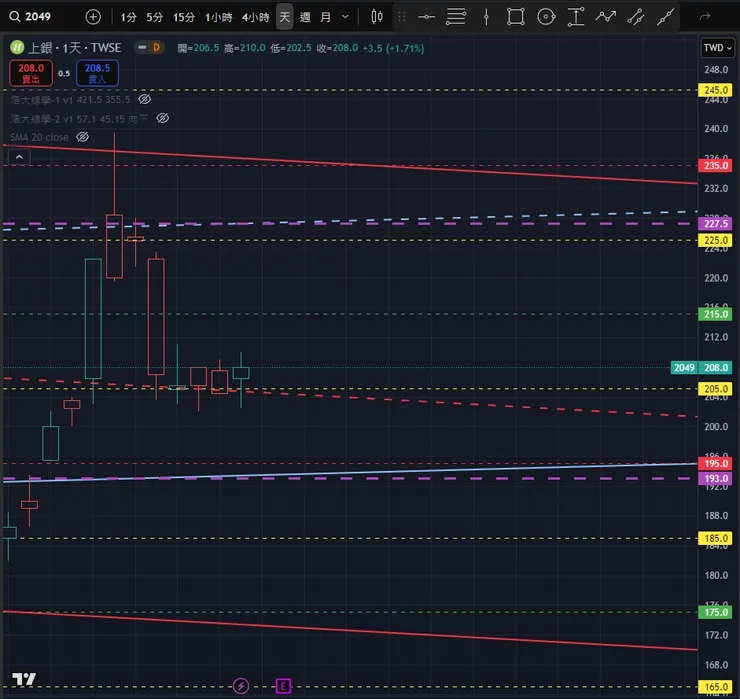Switch to the 月 monthly timeframe
The image size is (740, 699).
tap(326, 17)
